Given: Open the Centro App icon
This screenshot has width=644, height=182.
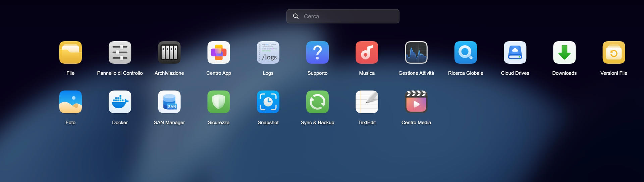Looking at the screenshot, I should point(219,52).
